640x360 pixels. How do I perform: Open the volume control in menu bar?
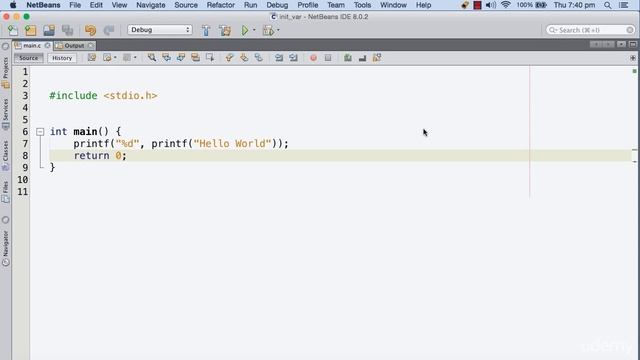[x=491, y=5]
